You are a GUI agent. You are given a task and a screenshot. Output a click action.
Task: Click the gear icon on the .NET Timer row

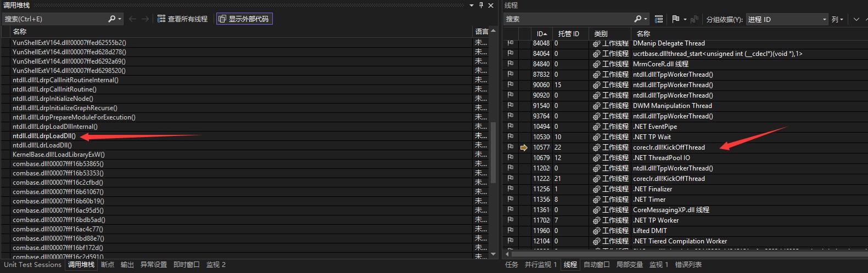pos(596,200)
